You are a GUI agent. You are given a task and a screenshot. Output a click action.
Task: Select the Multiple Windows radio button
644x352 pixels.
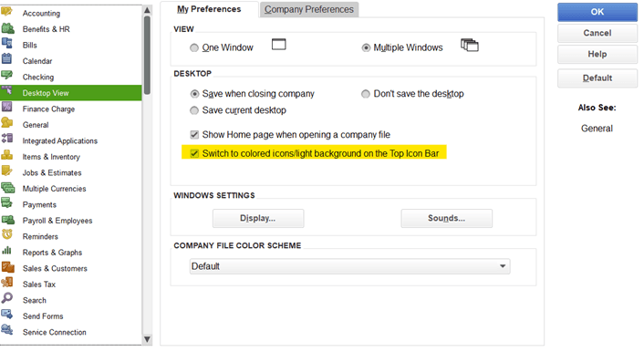pos(366,48)
